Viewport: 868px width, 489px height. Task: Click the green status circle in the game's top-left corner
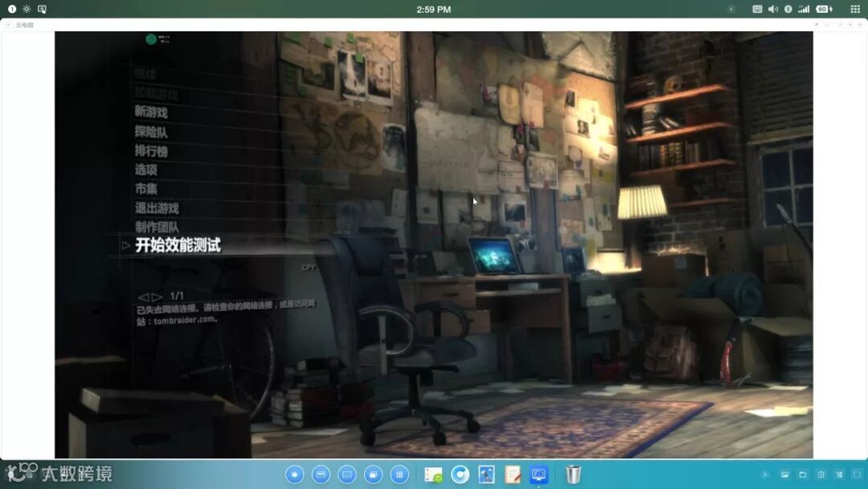tap(151, 39)
